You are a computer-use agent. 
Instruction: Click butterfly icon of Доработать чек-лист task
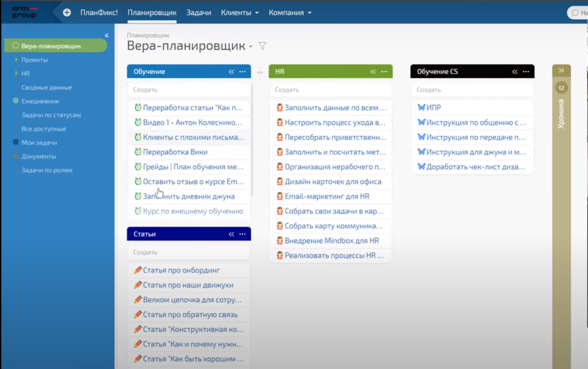(x=421, y=167)
